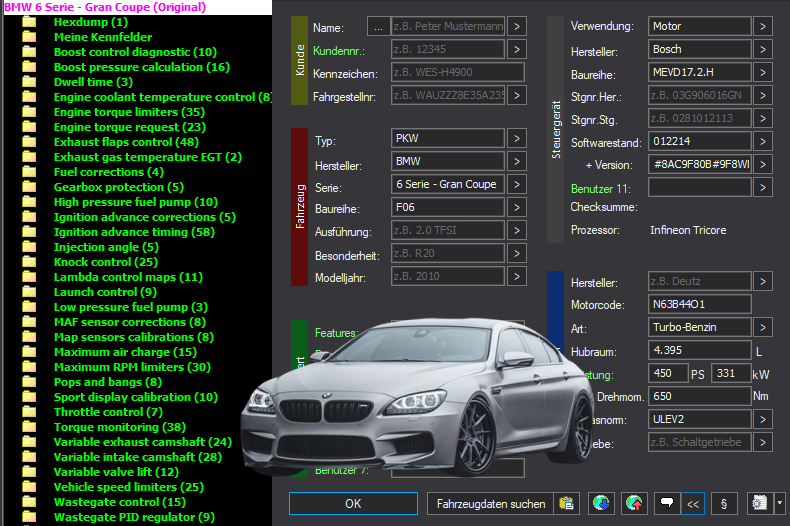Click the Motorcode N63B44O1 field
This screenshot has height=526, width=790.
coord(699,304)
